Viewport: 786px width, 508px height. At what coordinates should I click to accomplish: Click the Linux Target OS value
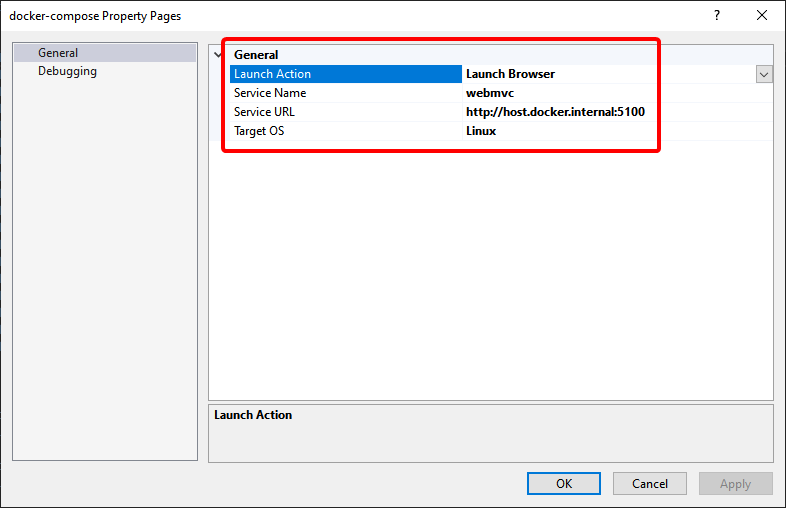coord(481,131)
